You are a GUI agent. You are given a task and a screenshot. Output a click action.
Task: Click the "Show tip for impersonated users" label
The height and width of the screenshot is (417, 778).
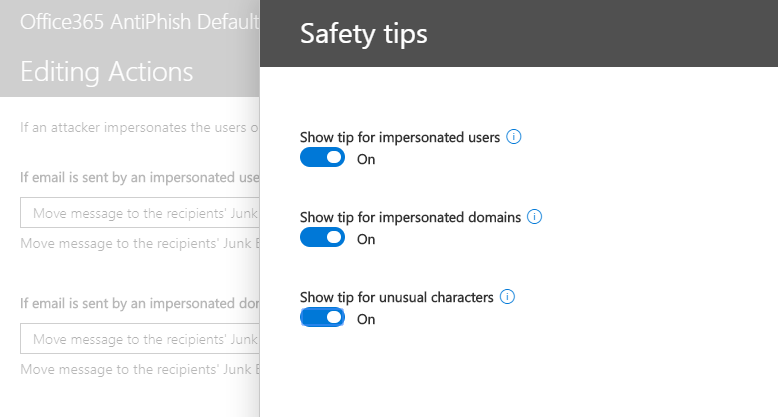(x=400, y=137)
